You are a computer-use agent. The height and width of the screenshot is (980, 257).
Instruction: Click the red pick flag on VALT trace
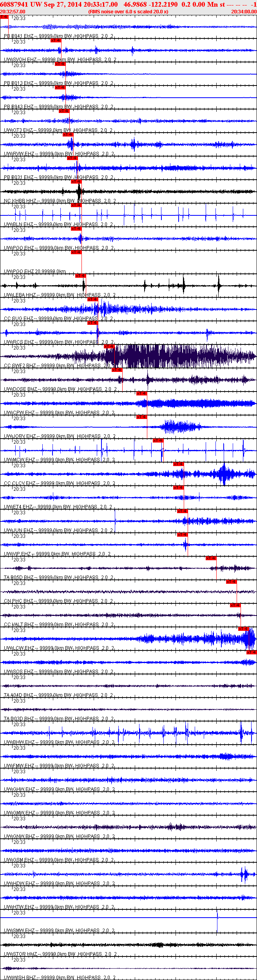coord(235,605)
